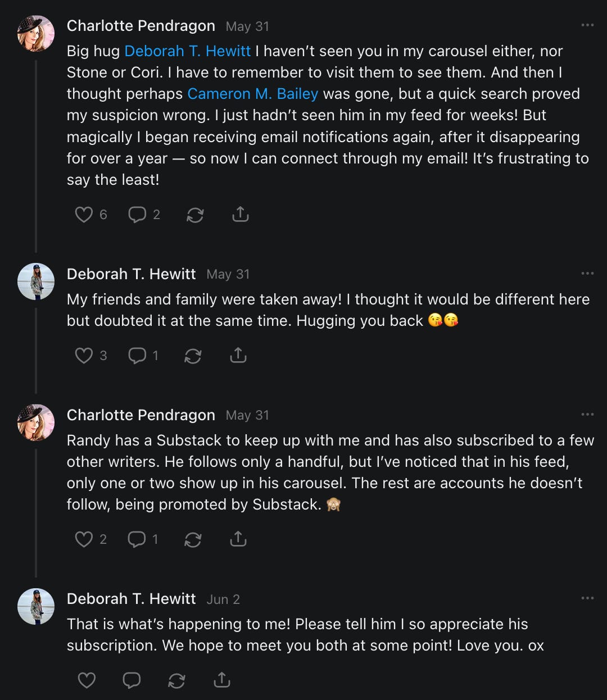
Task: Open the Jun 2 comment timestamp
Action: click(223, 599)
